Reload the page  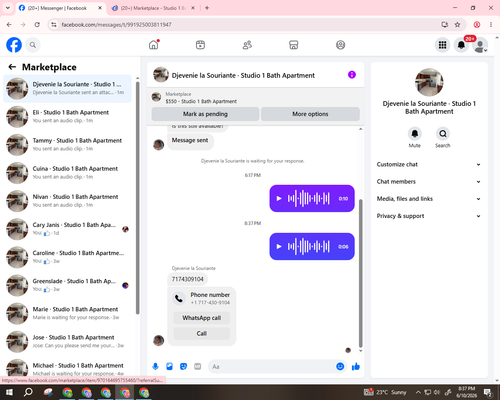(37, 24)
